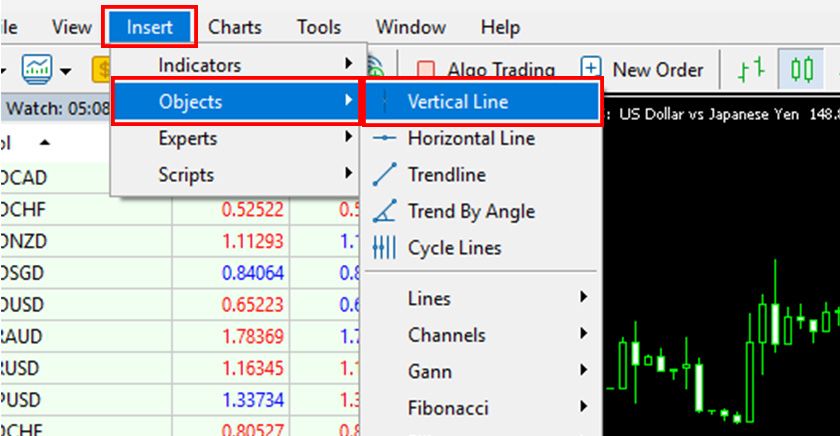
Task: Choose the Trendline drawing tool
Action: (446, 175)
